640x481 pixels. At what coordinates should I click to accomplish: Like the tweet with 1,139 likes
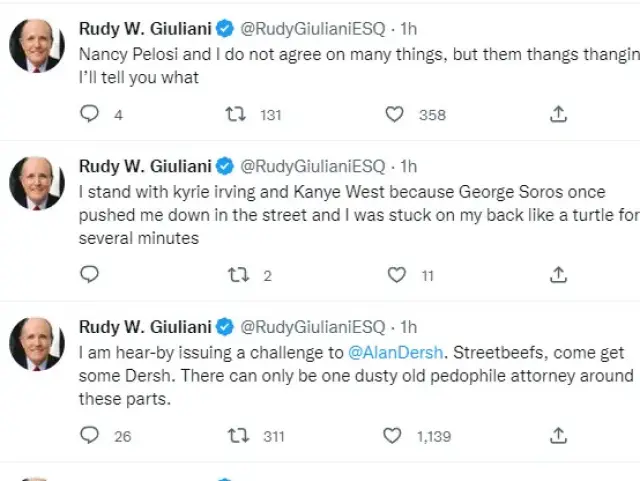tap(394, 435)
